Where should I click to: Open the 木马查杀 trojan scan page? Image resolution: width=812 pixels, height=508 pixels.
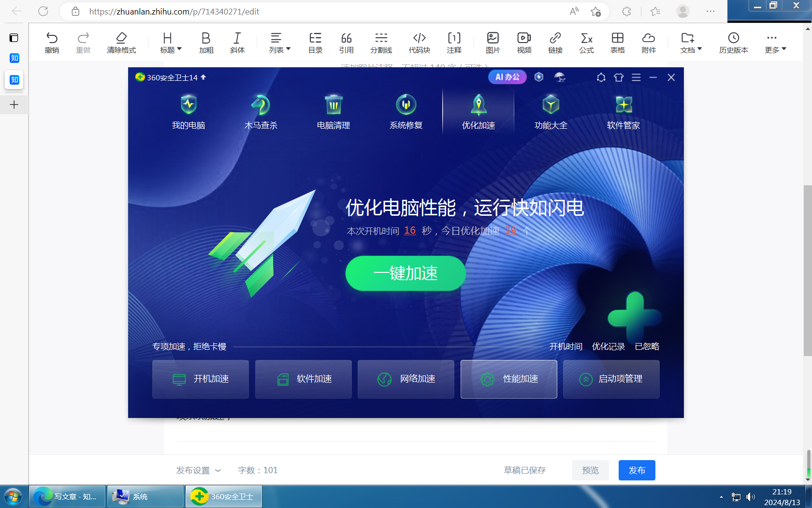pos(261,111)
